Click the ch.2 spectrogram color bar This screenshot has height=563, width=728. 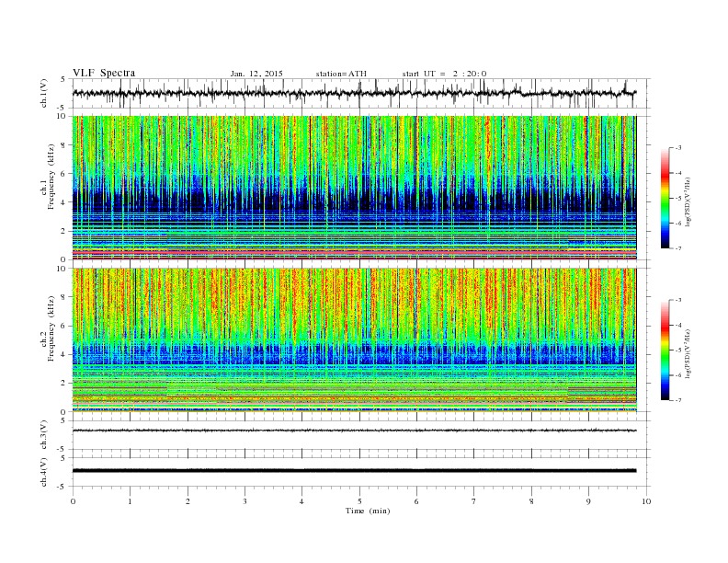pos(665,350)
